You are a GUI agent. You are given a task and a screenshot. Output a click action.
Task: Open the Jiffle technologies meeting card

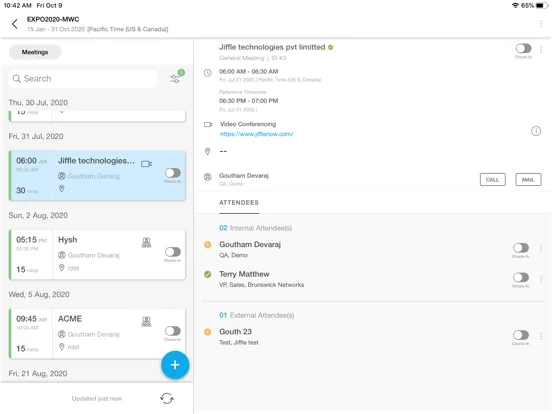coord(98,175)
